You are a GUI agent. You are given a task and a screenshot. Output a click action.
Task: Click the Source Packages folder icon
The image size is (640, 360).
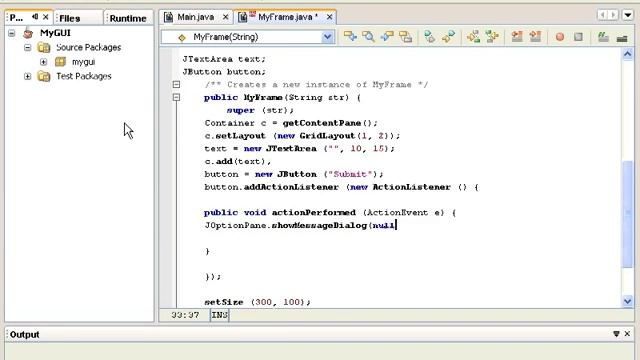[44, 47]
